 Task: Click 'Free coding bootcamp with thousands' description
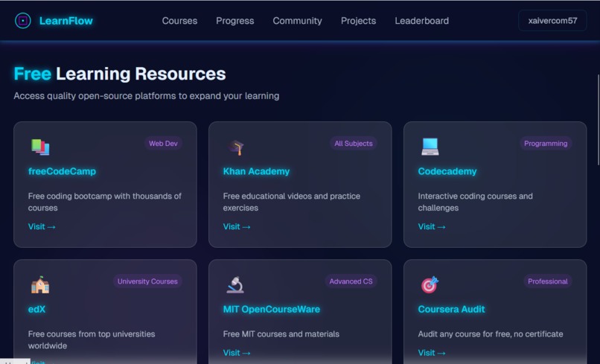(x=105, y=202)
